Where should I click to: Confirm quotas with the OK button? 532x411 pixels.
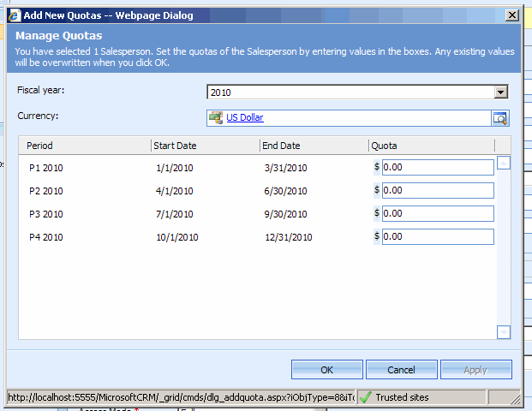pyautogui.click(x=327, y=370)
